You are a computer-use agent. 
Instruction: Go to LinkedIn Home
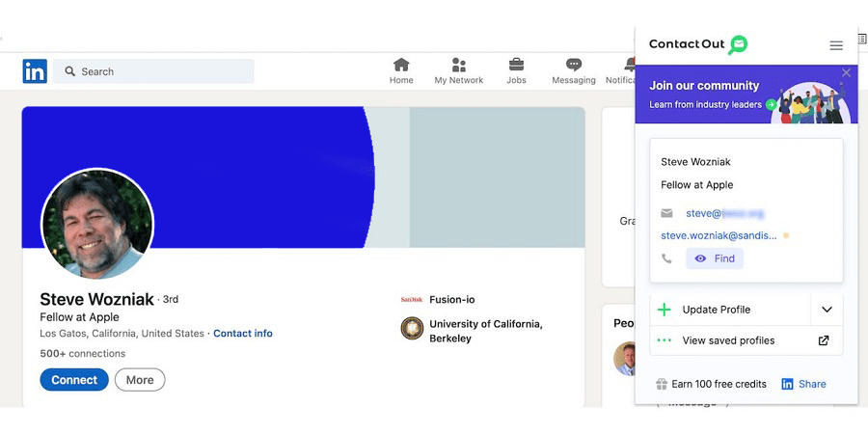coord(401,71)
